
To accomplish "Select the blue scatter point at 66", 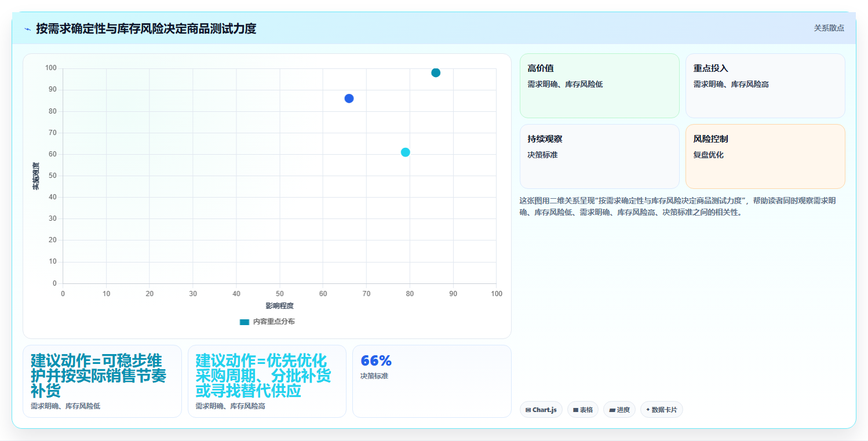I will pyautogui.click(x=349, y=99).
